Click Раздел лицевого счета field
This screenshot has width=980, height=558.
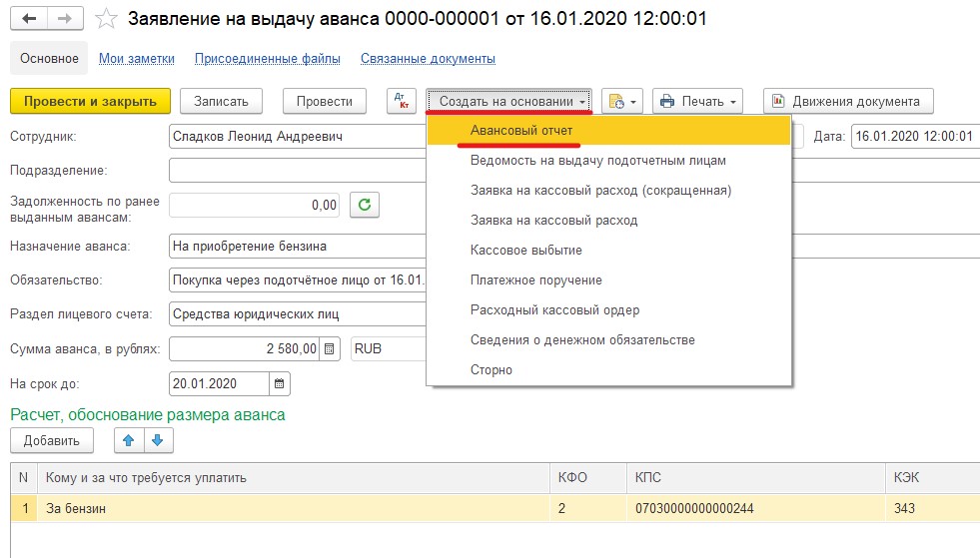click(298, 313)
